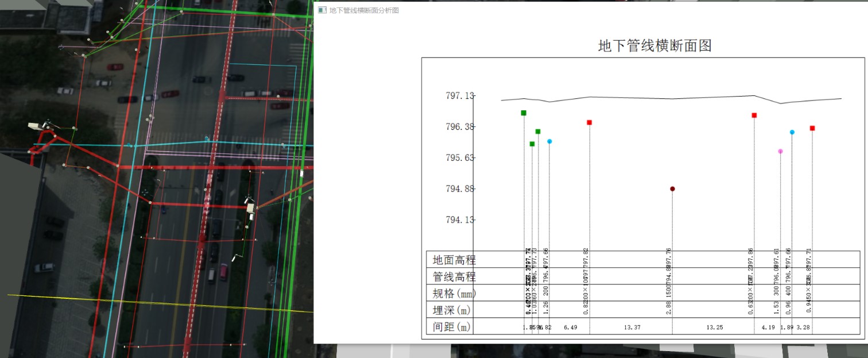
Task: Click burial depth value 2.88
Action: tap(669, 307)
